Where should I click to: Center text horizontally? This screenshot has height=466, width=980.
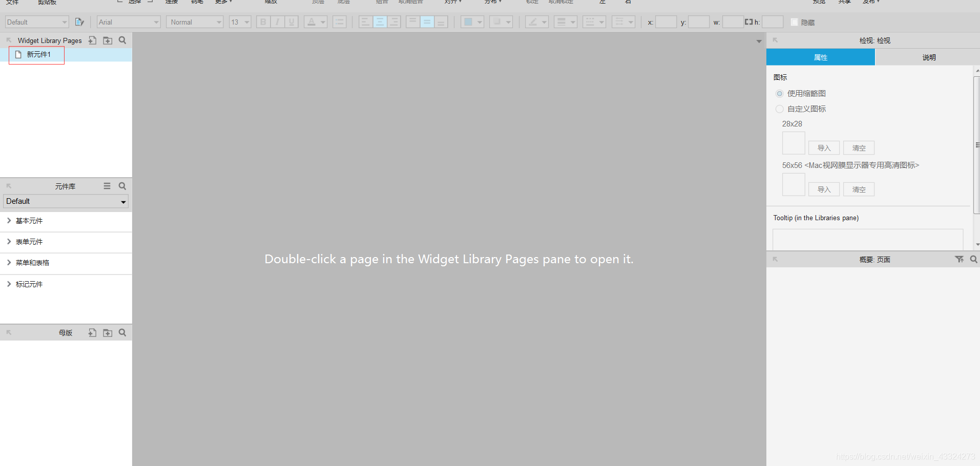380,22
